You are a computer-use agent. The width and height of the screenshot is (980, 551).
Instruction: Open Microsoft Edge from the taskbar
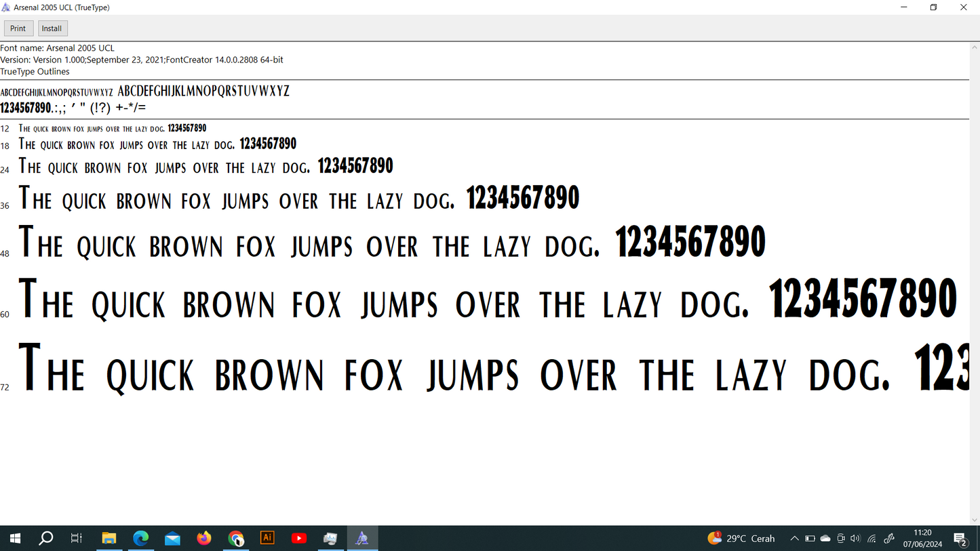[x=141, y=537]
